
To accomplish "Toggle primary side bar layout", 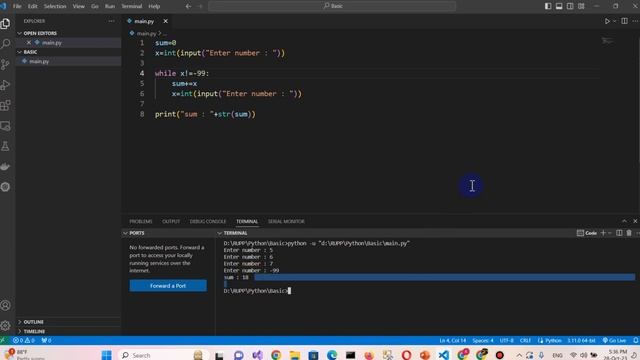I will point(548,6).
